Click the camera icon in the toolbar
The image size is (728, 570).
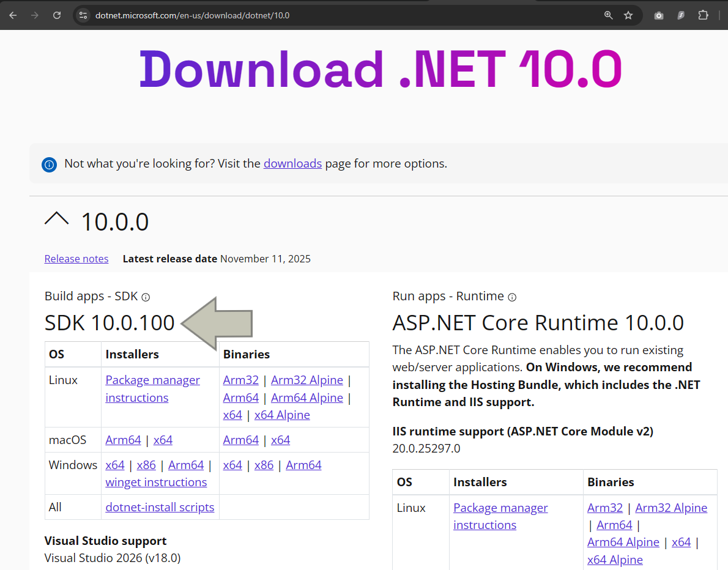coord(659,15)
